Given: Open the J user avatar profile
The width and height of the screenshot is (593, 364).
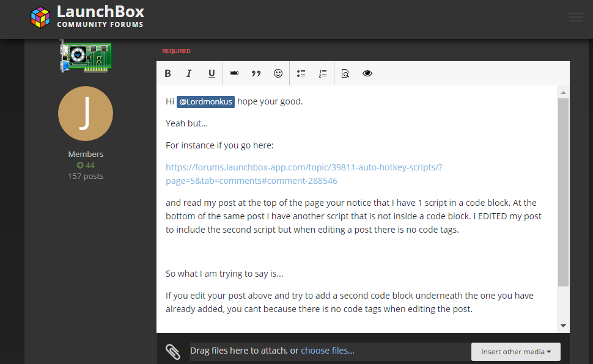Looking at the screenshot, I should tap(86, 114).
